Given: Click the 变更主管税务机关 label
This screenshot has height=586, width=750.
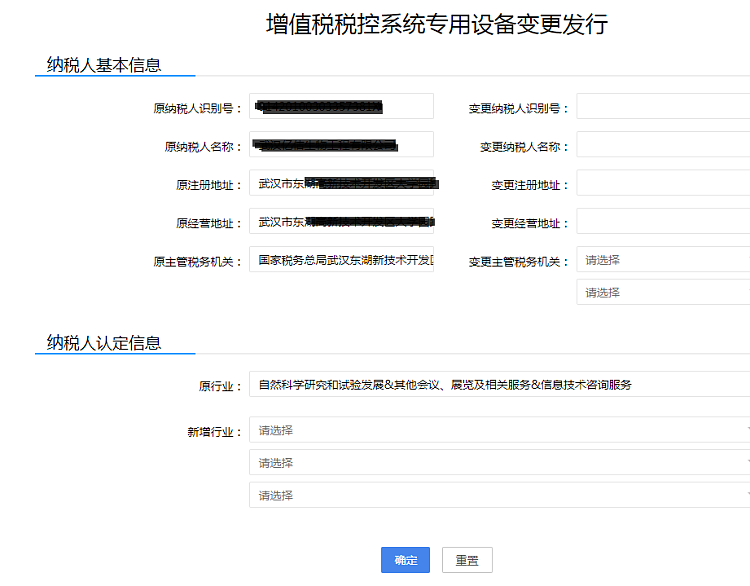Looking at the screenshot, I should click(518, 262).
